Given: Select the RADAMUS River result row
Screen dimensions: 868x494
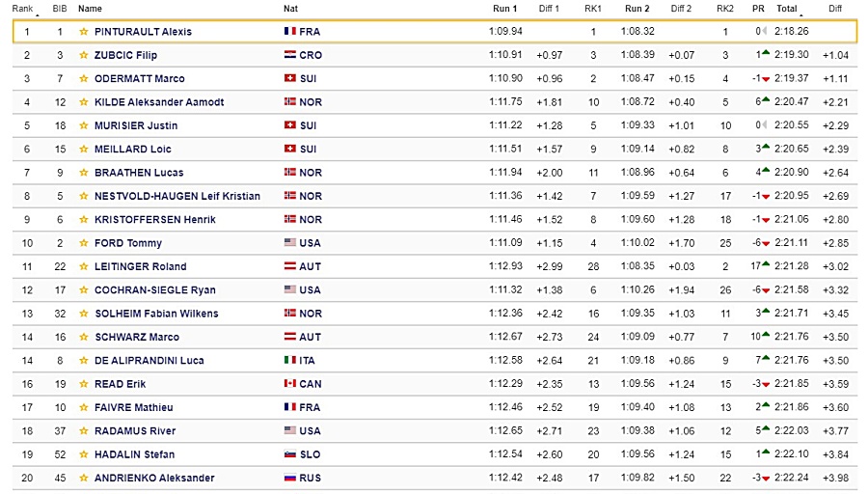Looking at the screenshot, I should pyautogui.click(x=435, y=431).
